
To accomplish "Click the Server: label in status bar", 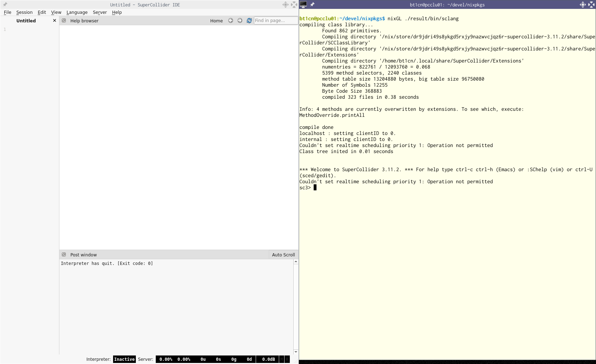I will click(x=145, y=359).
